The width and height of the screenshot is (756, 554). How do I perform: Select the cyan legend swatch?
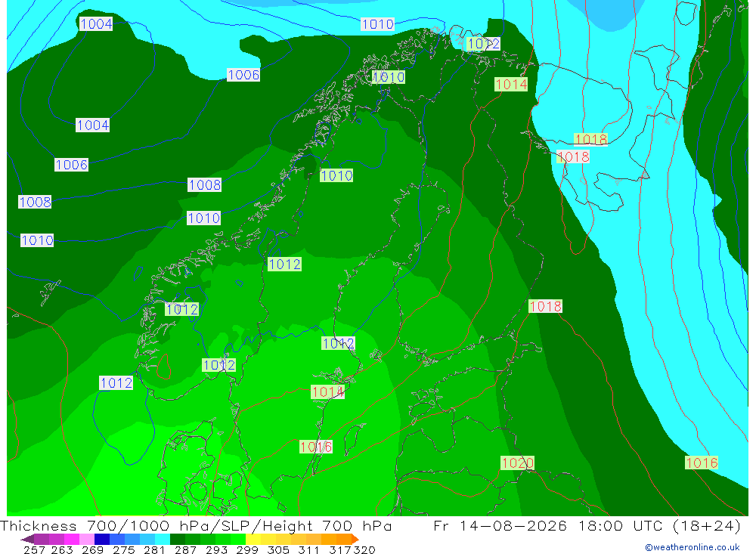[163, 539]
